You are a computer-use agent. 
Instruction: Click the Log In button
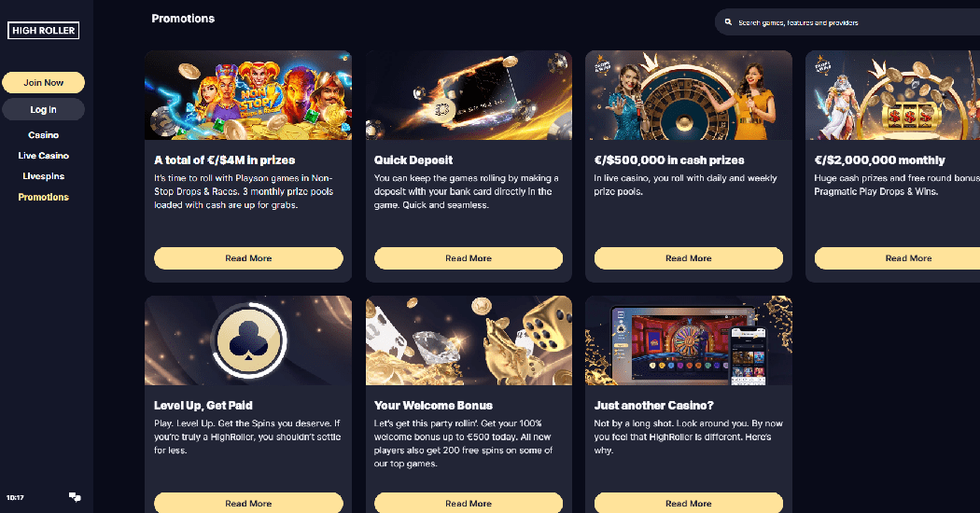(43, 109)
